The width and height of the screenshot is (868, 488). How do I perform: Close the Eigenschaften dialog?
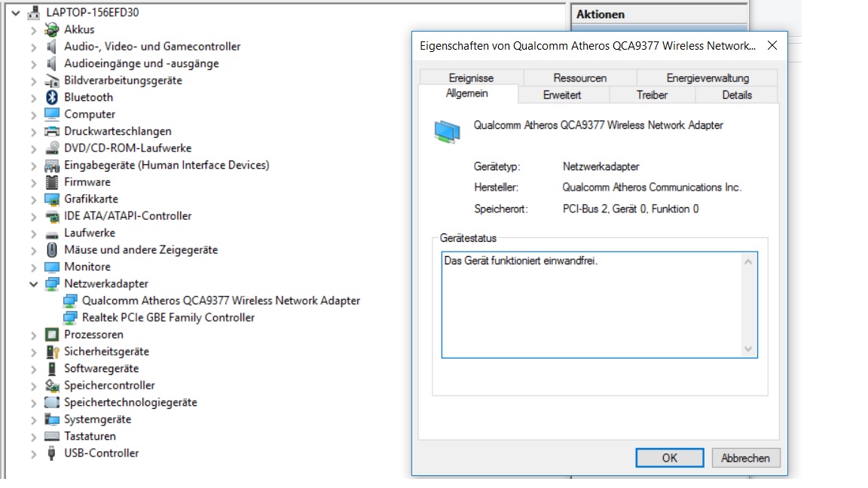click(772, 45)
